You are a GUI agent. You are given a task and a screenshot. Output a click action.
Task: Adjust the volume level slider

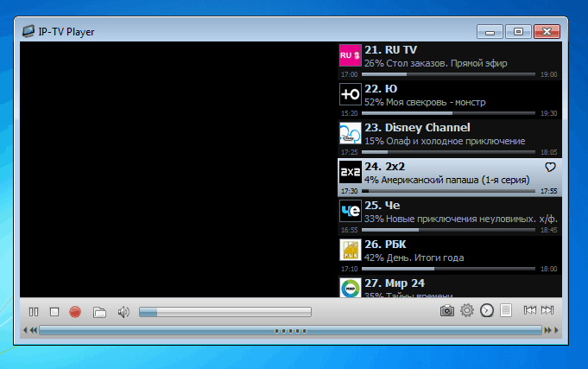225,312
